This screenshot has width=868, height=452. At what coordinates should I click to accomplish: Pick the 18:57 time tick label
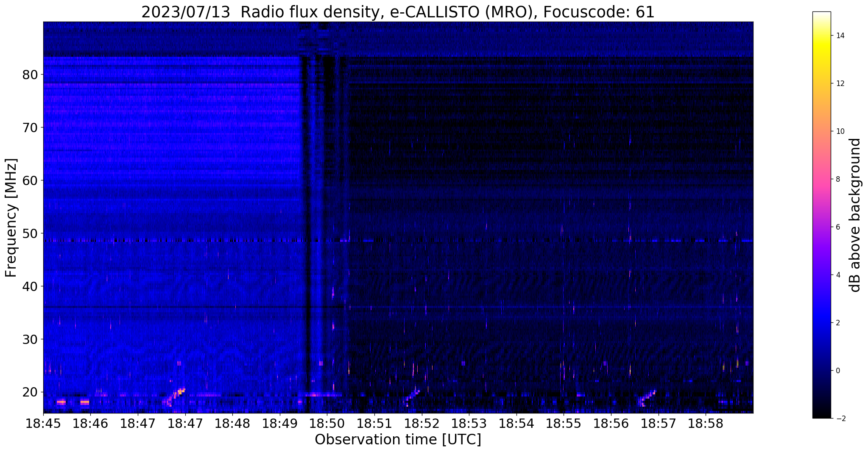(658, 423)
